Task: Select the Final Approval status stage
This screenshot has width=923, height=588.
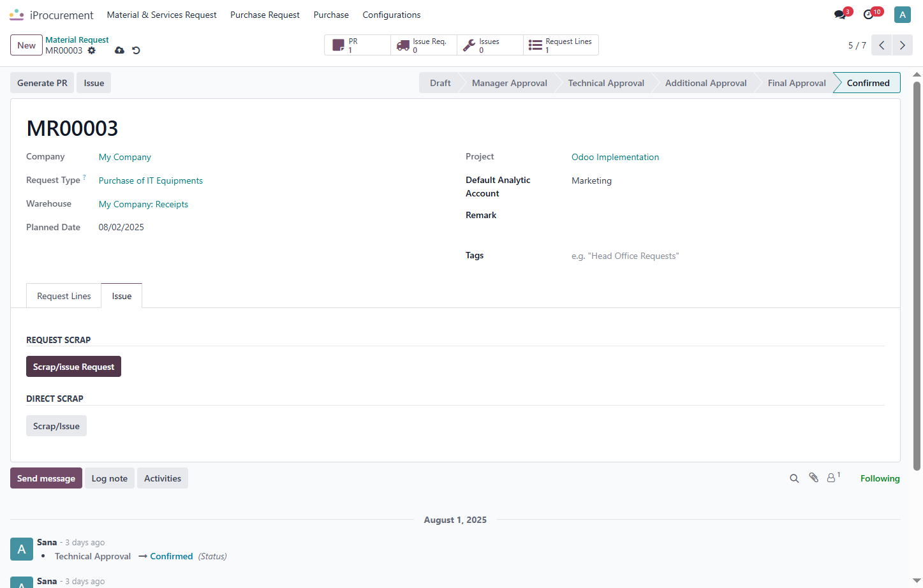Action: (x=797, y=83)
